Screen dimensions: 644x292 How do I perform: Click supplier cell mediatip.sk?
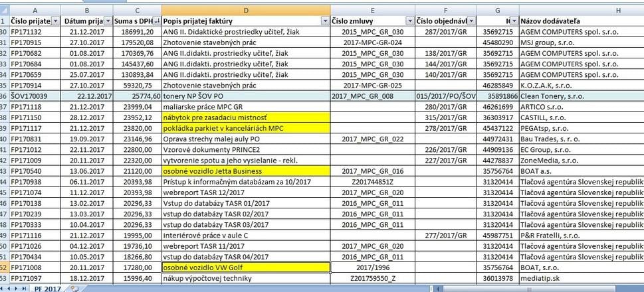[581, 279]
